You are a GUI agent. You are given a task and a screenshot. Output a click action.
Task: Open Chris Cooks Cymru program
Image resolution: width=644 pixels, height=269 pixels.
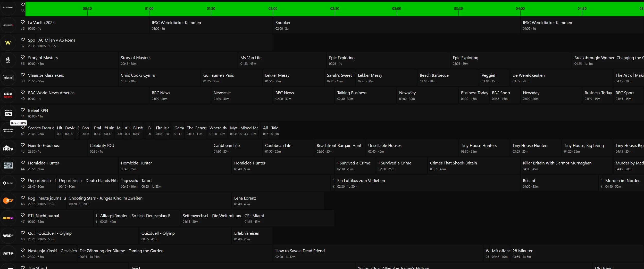pyautogui.click(x=160, y=78)
